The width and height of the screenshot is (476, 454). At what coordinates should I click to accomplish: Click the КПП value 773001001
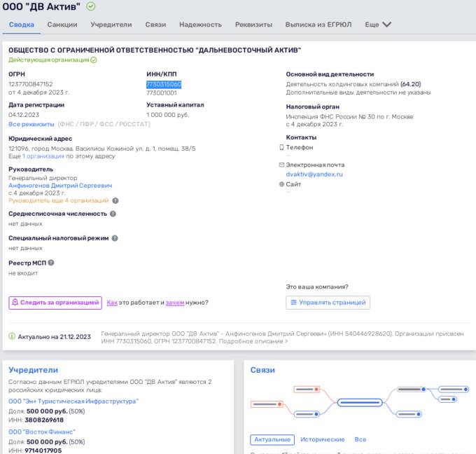pos(162,93)
